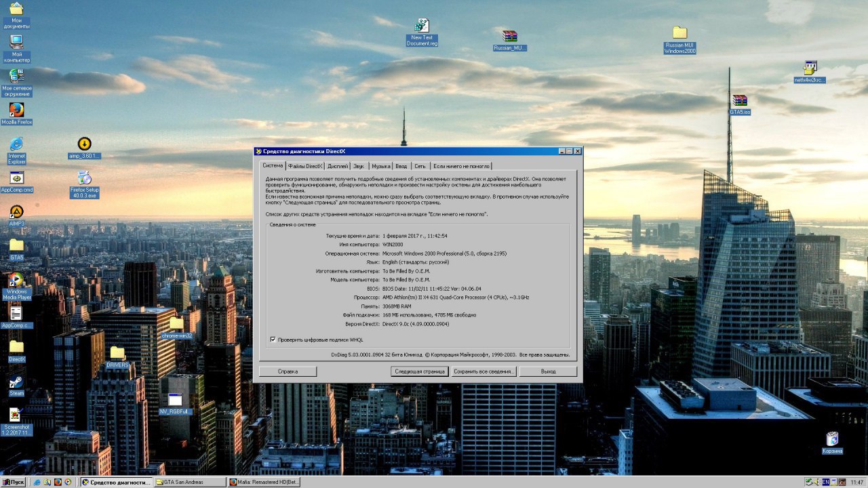The image size is (868, 488).
Task: Select the Система tab
Action: [273, 165]
